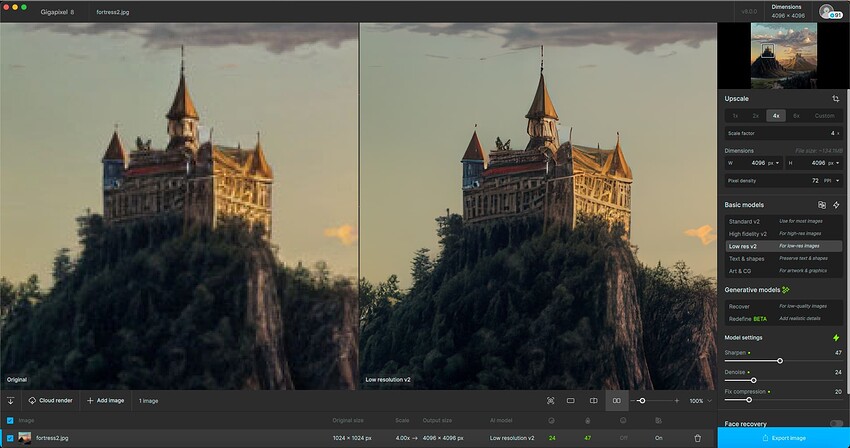Choose the Standard v2 model
The height and width of the screenshot is (448, 850).
coord(784,222)
